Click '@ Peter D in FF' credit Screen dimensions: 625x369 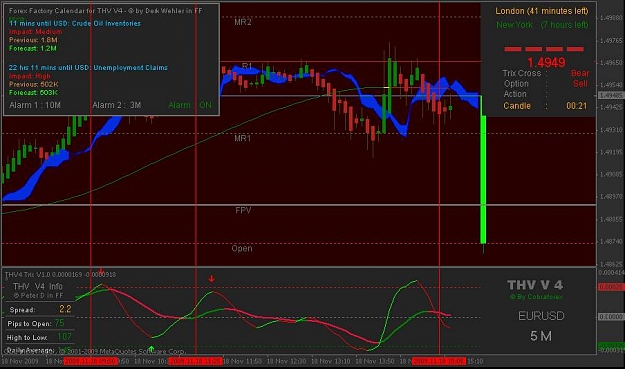tap(38, 296)
